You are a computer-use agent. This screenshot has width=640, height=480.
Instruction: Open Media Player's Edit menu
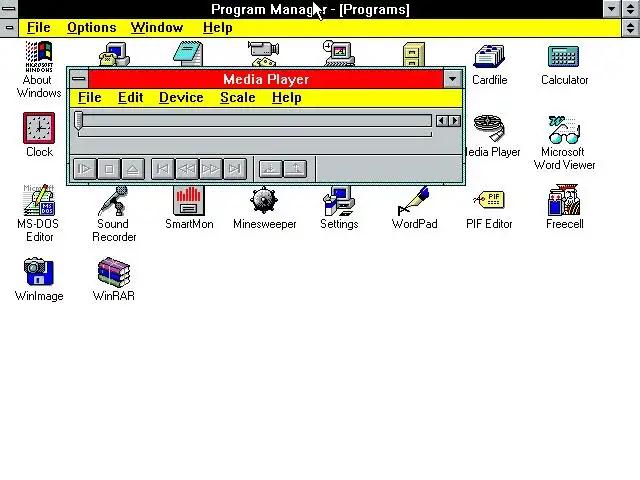[131, 98]
